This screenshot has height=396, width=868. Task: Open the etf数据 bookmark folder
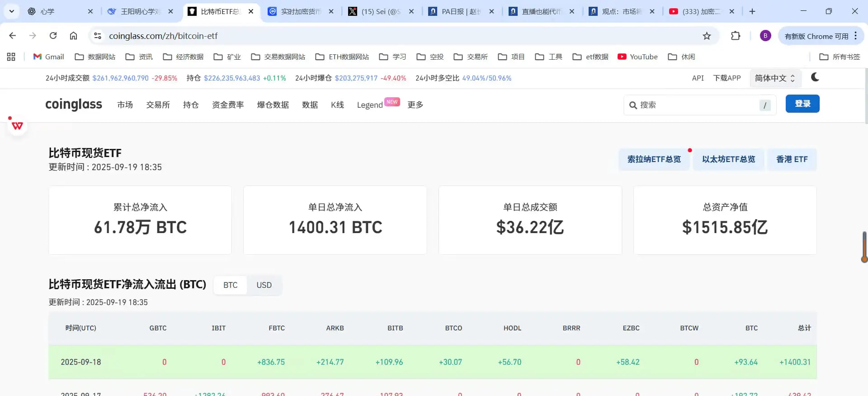click(590, 57)
